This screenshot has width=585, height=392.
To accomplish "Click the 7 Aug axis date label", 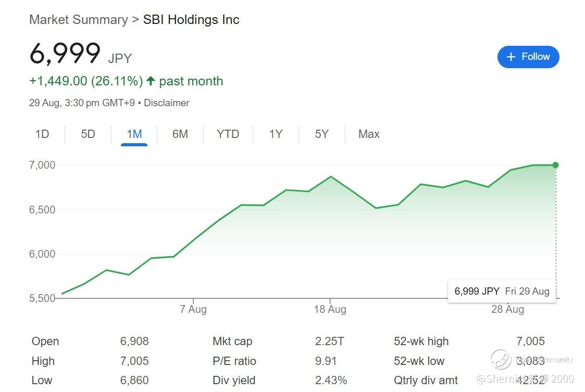I will 193,309.
